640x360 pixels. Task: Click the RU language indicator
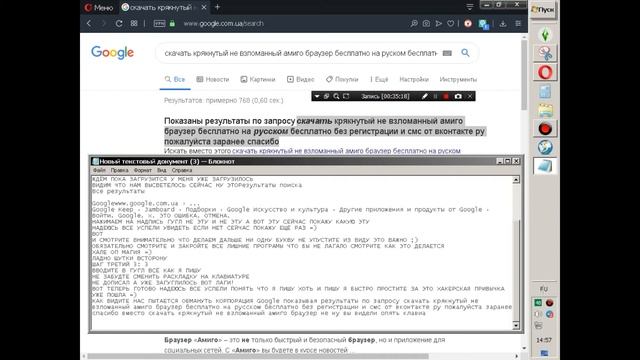point(544,289)
